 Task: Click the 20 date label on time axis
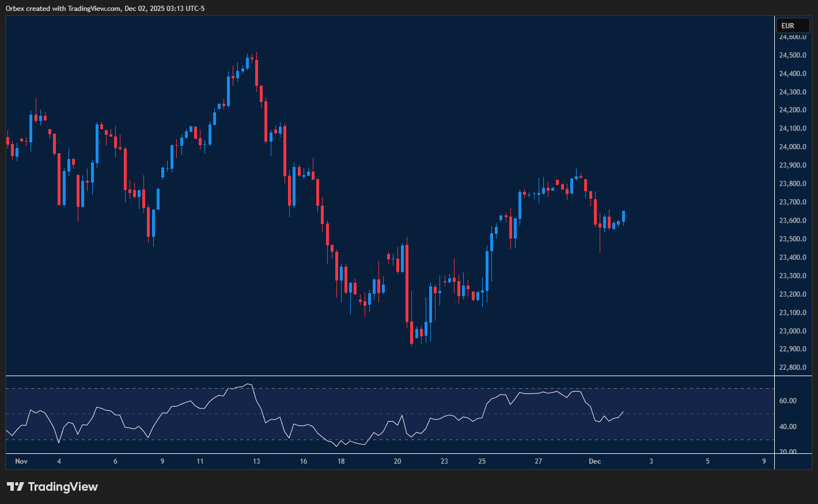pyautogui.click(x=397, y=461)
